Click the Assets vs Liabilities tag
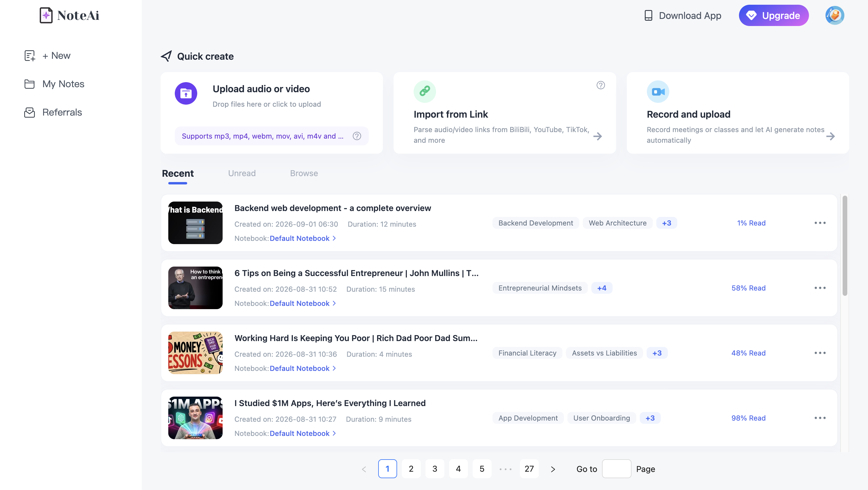Viewport: 868px width, 490px height. coord(604,353)
